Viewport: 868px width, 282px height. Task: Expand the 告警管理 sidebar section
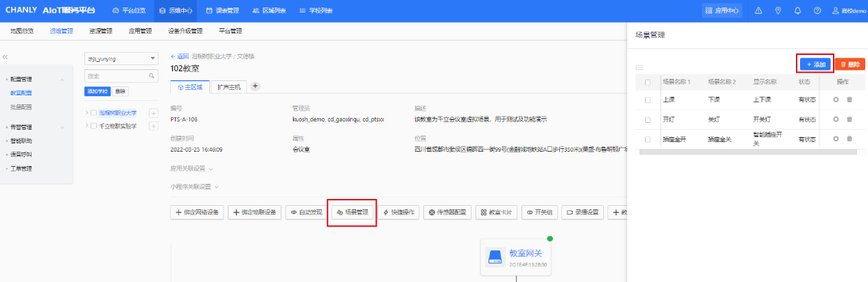click(x=62, y=127)
